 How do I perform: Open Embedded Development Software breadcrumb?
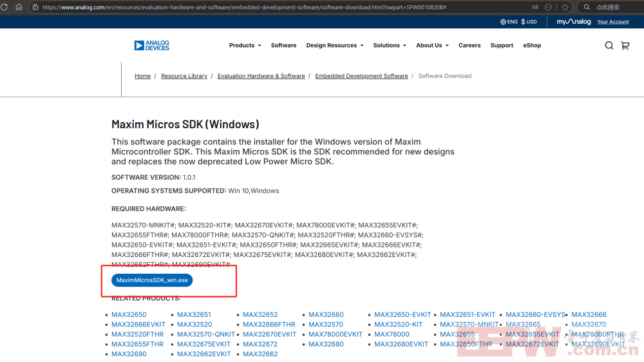tap(361, 76)
